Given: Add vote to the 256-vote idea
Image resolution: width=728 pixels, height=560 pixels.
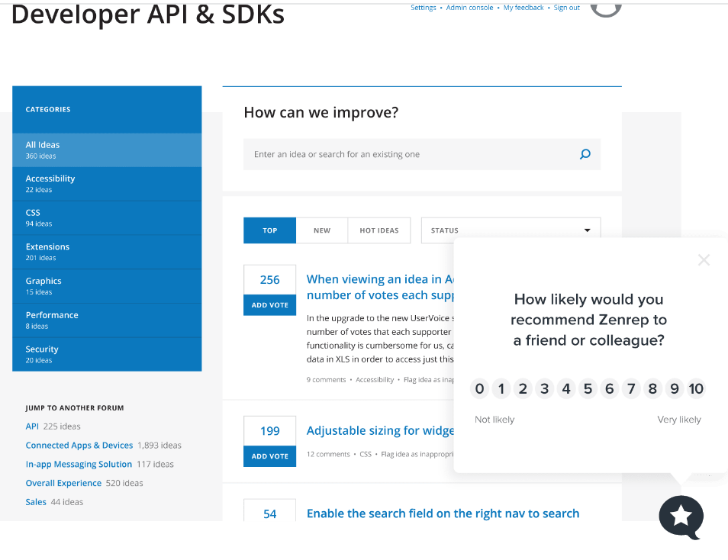Looking at the screenshot, I should [270, 305].
